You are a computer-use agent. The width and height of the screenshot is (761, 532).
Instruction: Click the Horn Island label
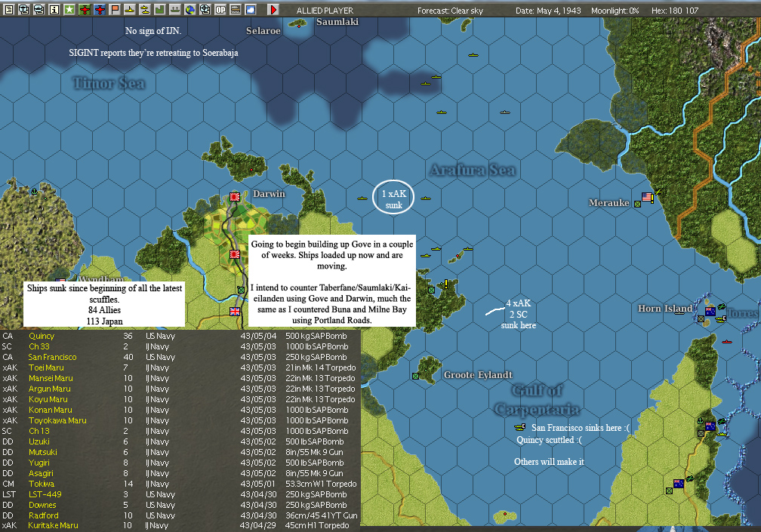click(665, 309)
